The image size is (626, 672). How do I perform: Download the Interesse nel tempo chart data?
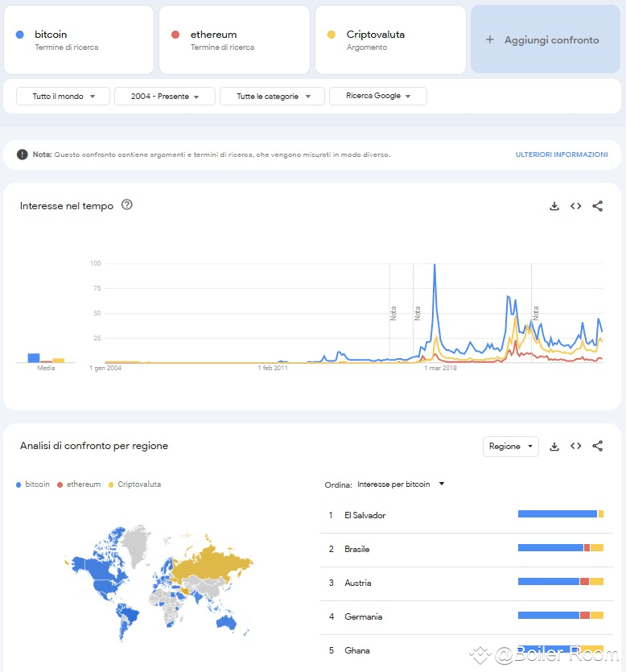(x=554, y=206)
